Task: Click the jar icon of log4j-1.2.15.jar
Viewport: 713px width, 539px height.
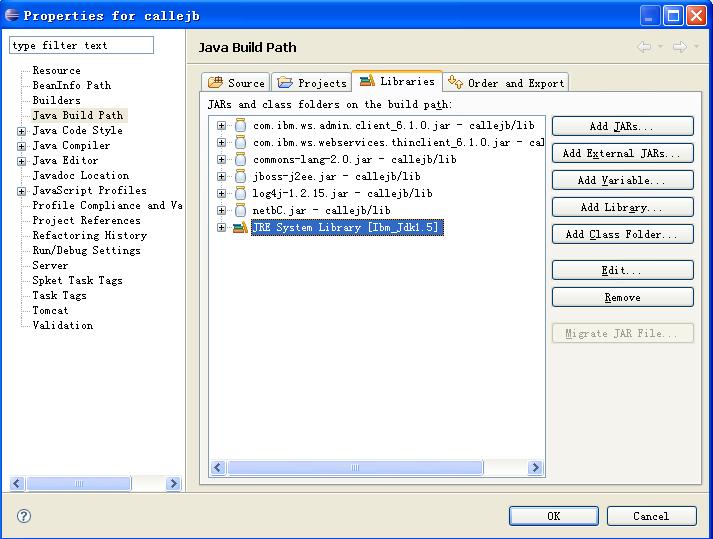Action: point(240,193)
